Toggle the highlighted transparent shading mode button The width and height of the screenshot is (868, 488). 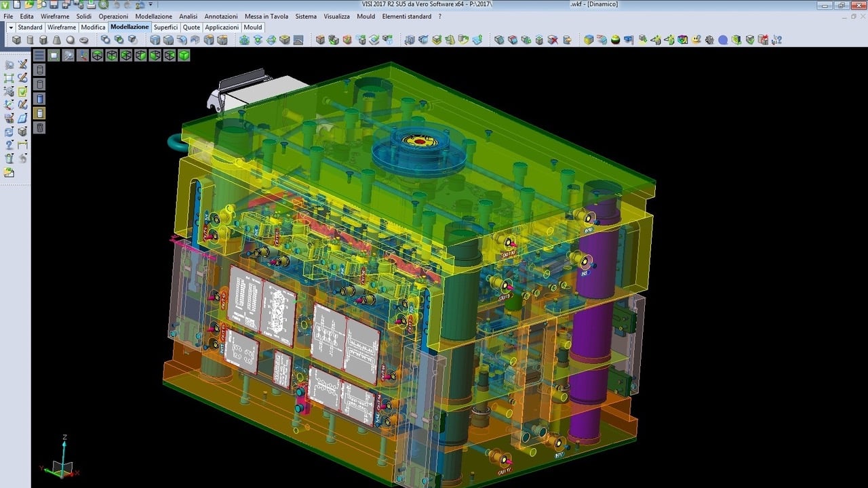point(39,113)
